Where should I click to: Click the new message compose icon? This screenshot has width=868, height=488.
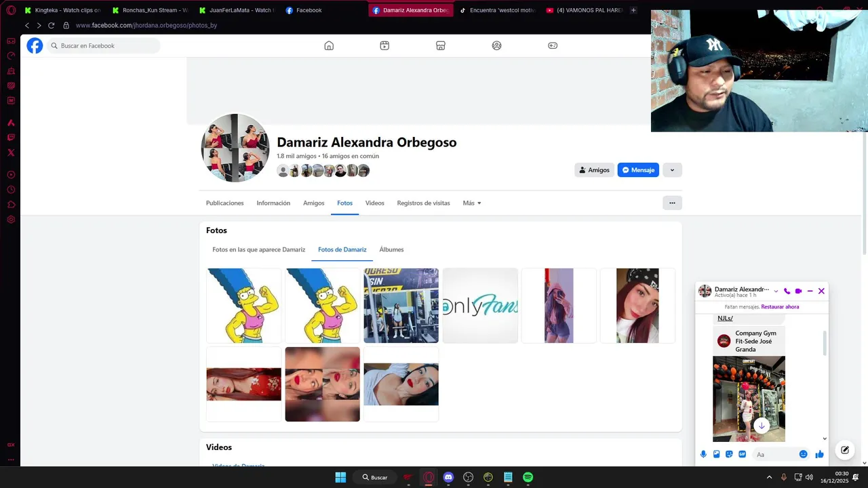845,449
